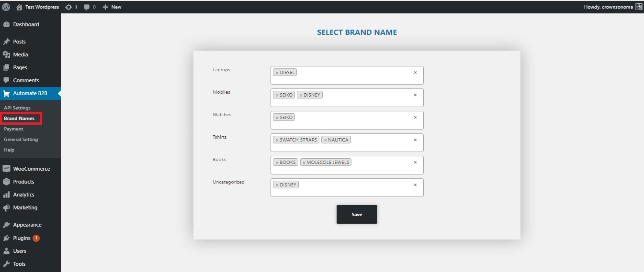Click the Plugins icon in sidebar
Image resolution: width=644 pixels, height=272 pixels.
pyautogui.click(x=6, y=238)
